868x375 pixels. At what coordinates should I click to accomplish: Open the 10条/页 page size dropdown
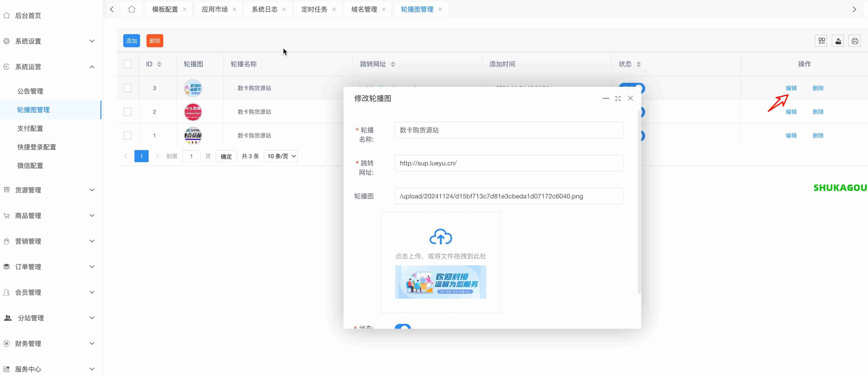[x=280, y=156]
